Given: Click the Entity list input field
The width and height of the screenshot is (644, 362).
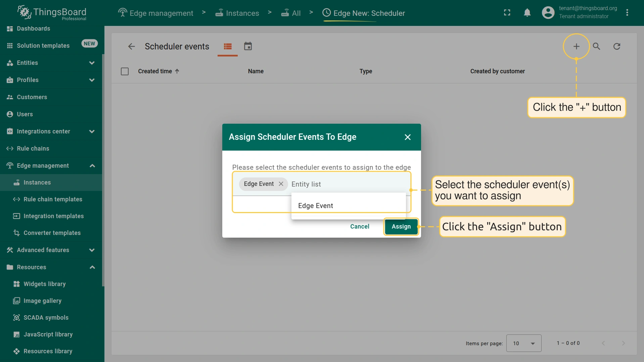Looking at the screenshot, I should pyautogui.click(x=346, y=184).
